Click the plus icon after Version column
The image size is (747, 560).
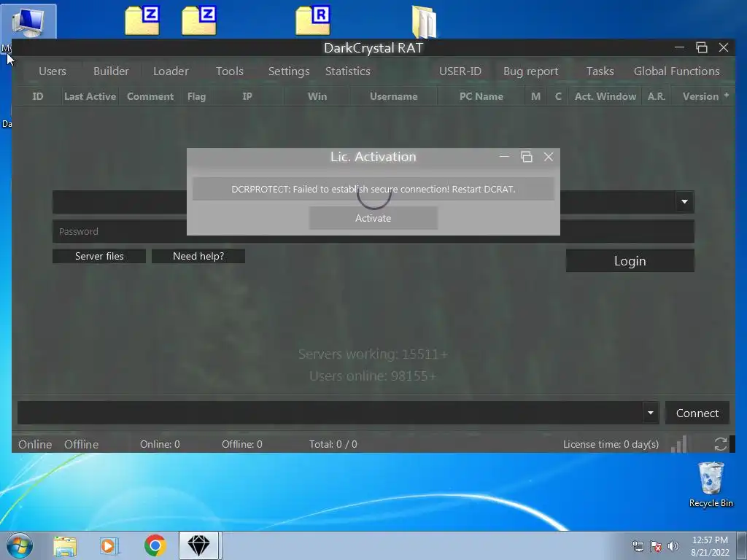(x=726, y=96)
